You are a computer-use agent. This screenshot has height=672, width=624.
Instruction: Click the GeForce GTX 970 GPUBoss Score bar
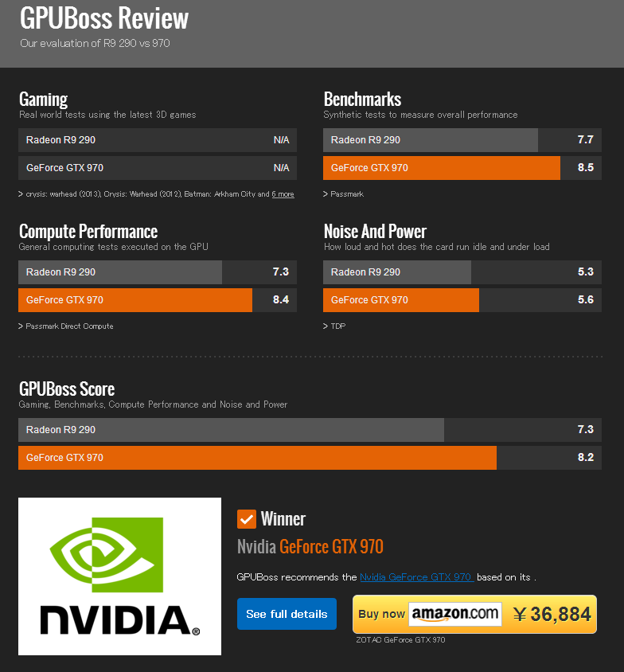257,458
